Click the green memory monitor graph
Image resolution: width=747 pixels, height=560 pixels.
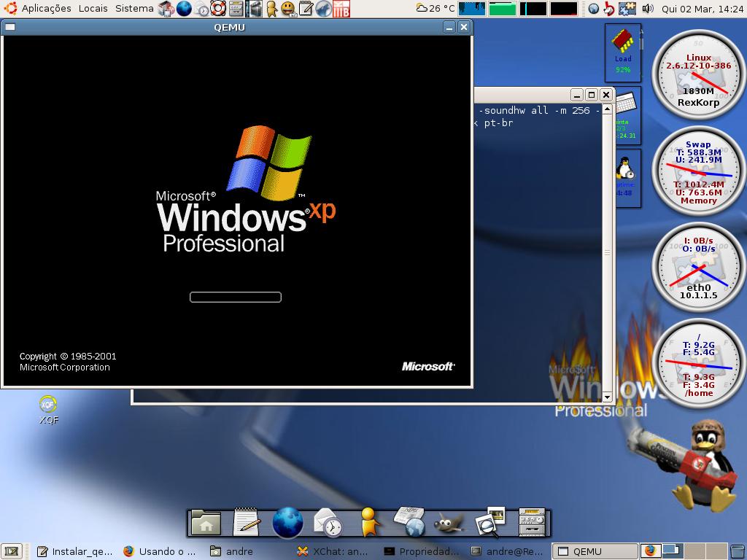pos(503,8)
